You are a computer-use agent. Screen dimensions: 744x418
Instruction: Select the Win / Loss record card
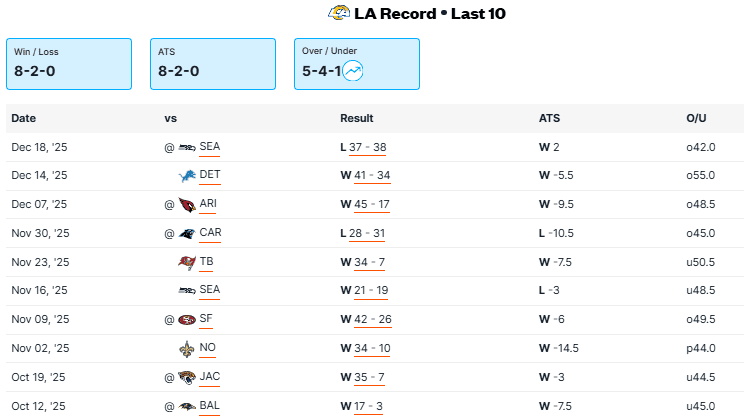69,64
